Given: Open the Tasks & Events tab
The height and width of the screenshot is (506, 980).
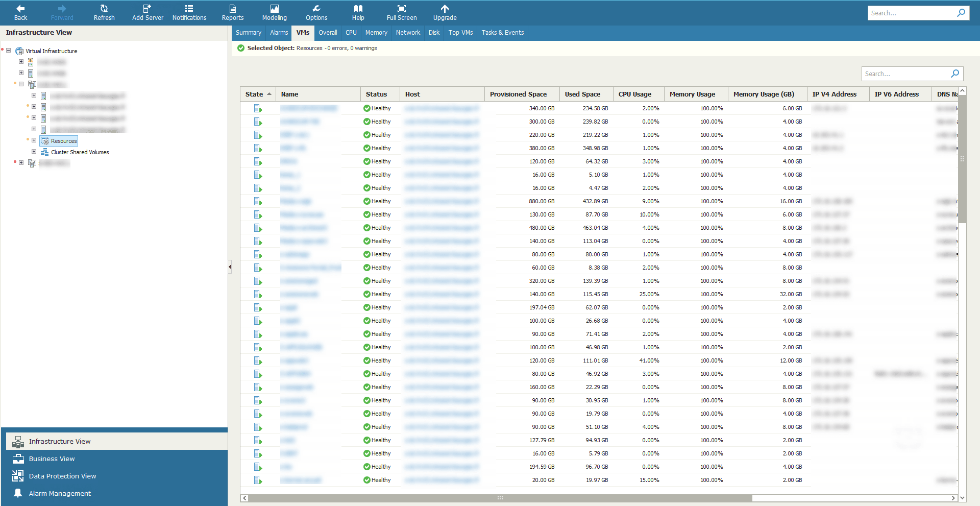Looking at the screenshot, I should (503, 33).
